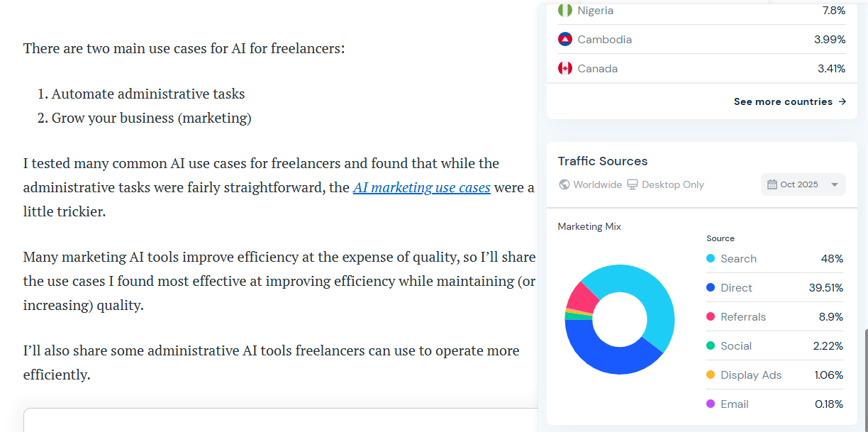
Task: Click the Email legend purple dot
Action: [711, 404]
